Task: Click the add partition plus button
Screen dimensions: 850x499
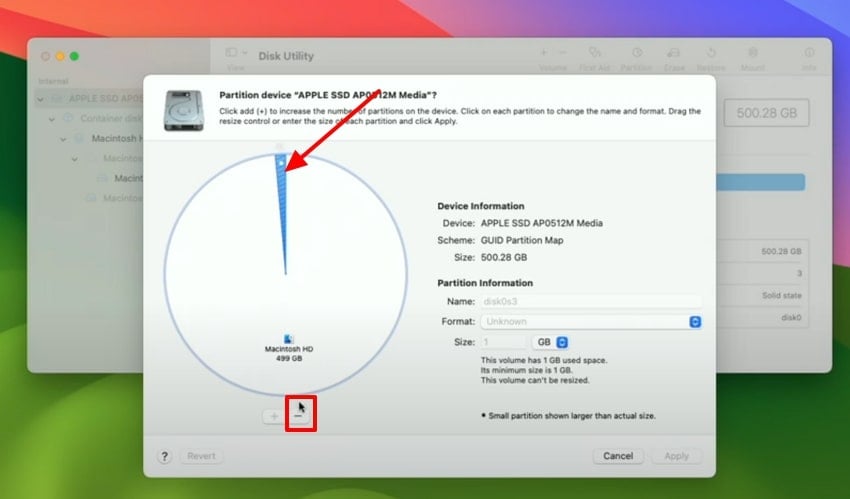Action: click(x=274, y=416)
